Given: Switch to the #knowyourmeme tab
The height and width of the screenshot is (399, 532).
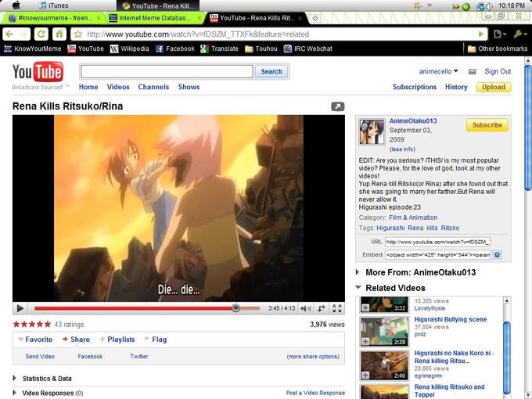Looking at the screenshot, I should pyautogui.click(x=55, y=18).
